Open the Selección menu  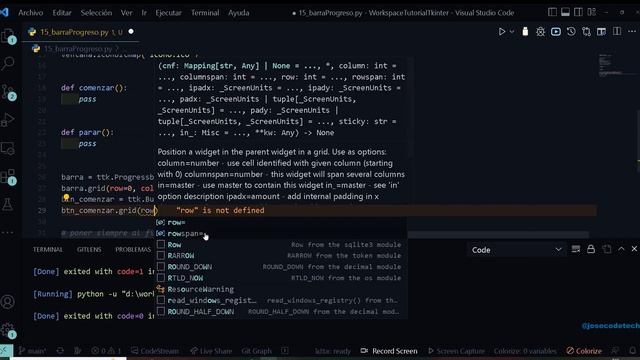click(x=96, y=13)
